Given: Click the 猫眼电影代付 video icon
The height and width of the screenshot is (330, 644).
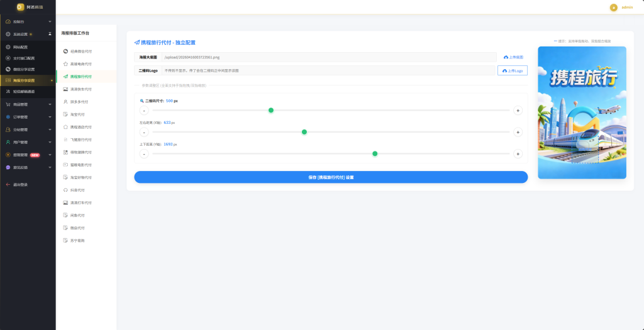Looking at the screenshot, I should pyautogui.click(x=65, y=165).
